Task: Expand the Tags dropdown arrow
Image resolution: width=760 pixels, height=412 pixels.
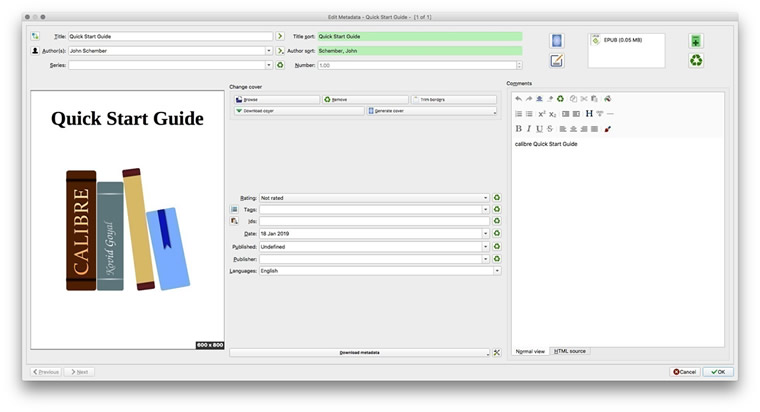Action: [x=485, y=209]
